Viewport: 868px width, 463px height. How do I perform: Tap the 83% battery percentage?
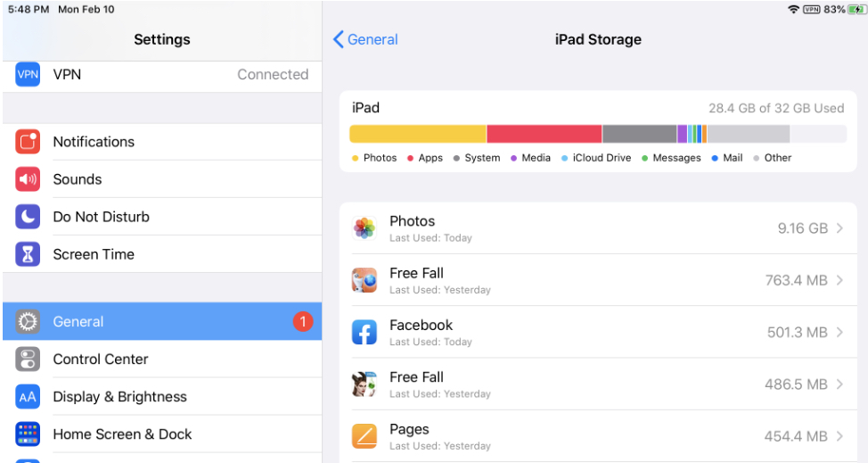coord(834,10)
